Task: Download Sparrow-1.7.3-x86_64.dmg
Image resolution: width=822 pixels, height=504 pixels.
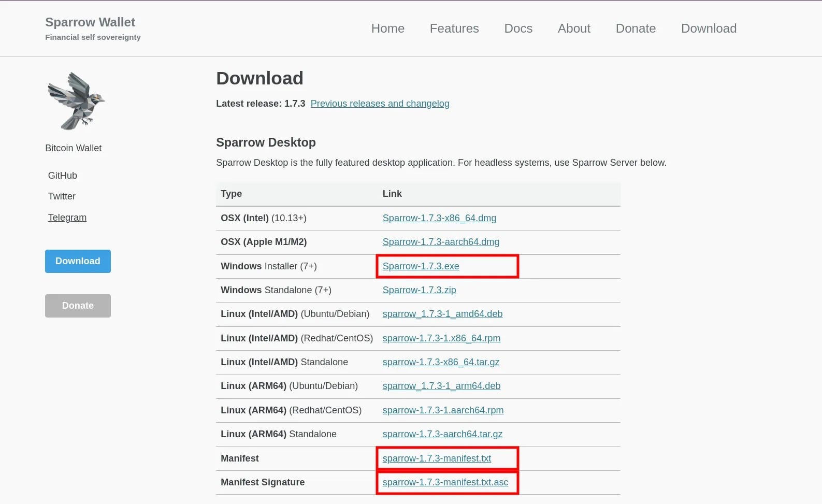Action: coord(439,218)
